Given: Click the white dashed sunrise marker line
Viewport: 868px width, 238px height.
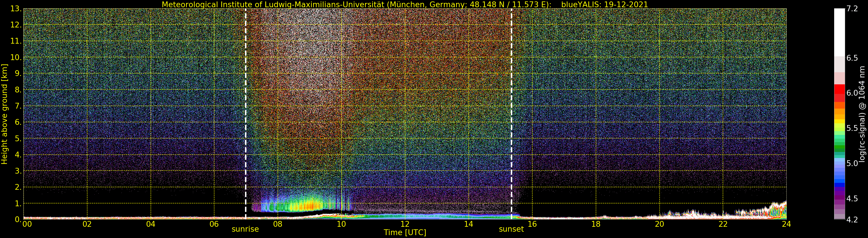Looking at the screenshot, I should click(246, 114).
